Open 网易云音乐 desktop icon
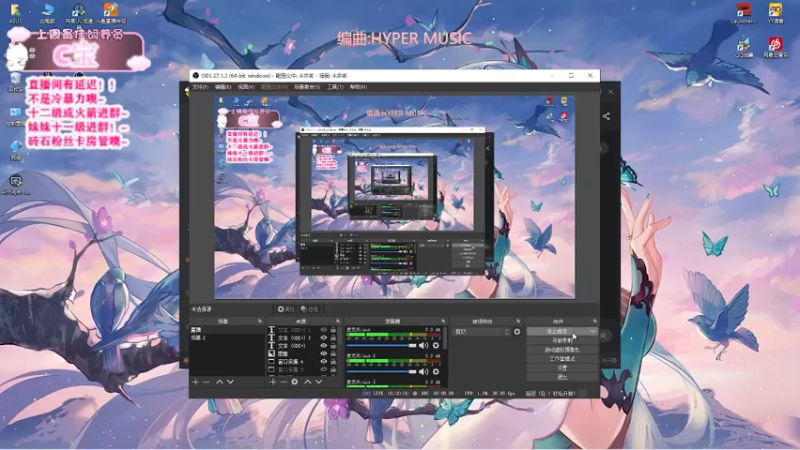Image resolution: width=800 pixels, height=450 pixels. click(776, 47)
